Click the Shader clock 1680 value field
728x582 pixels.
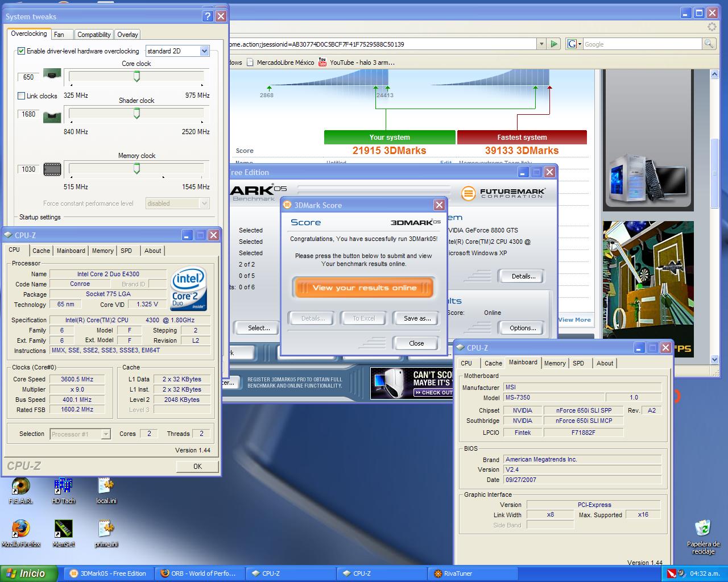coord(28,114)
